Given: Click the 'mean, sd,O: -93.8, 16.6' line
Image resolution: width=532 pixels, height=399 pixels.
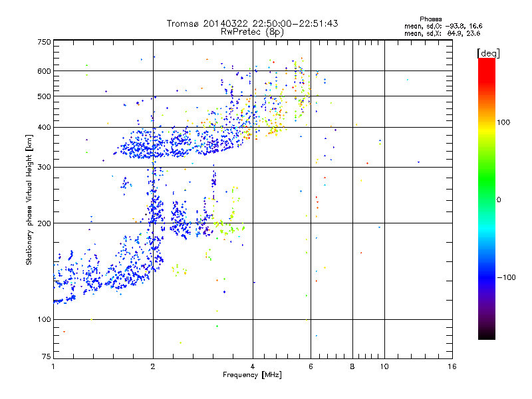Looking at the screenshot, I should (443, 26).
